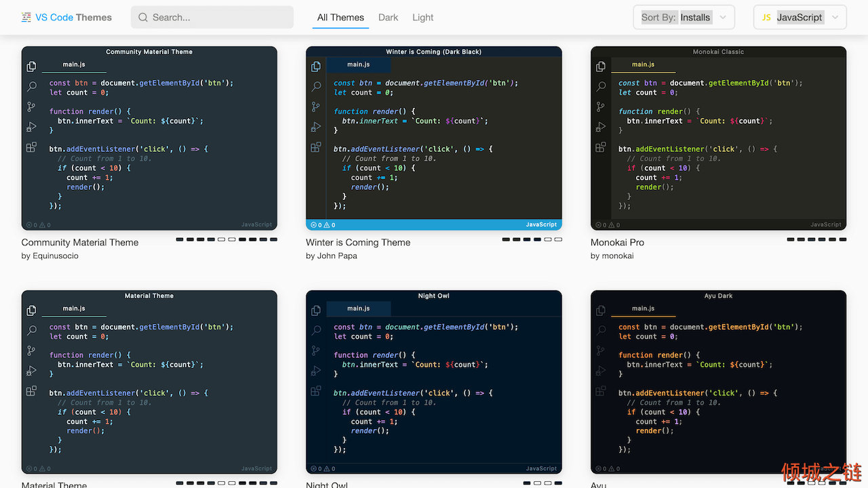Click source control icon in Monokai Classic preview
The height and width of the screenshot is (488, 868).
[601, 106]
